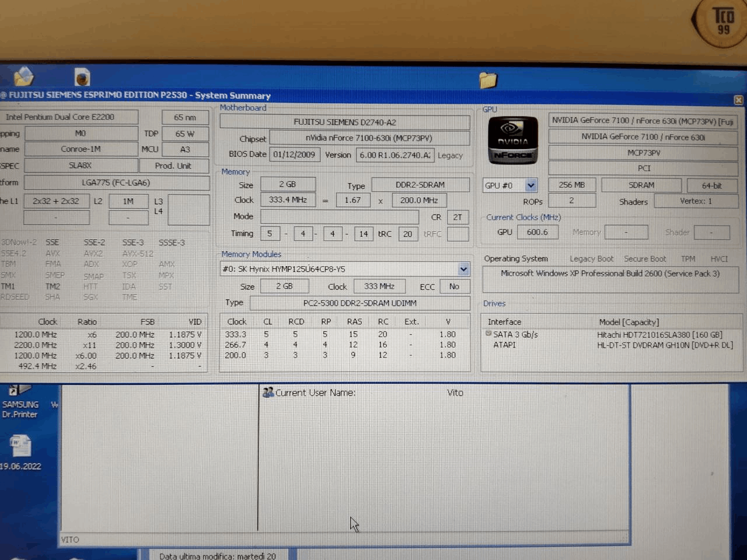Viewport: 747px width, 560px height.
Task: Click the CR field showing 2T
Action: pos(458,217)
